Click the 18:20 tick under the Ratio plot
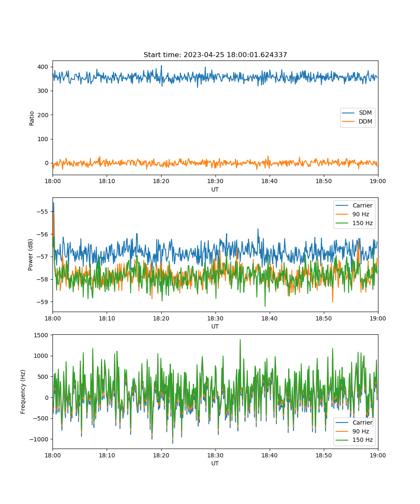Viewport: 420px width, 504px height. click(161, 181)
